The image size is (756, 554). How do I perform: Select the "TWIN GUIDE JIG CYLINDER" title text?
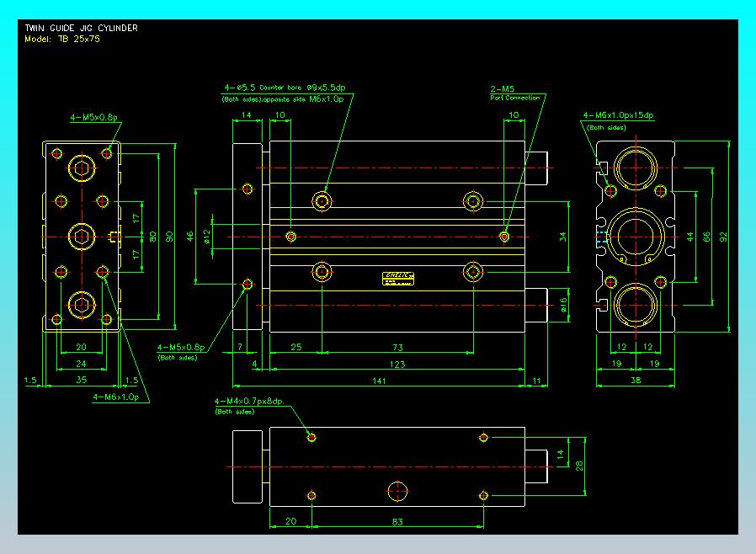tap(81, 28)
